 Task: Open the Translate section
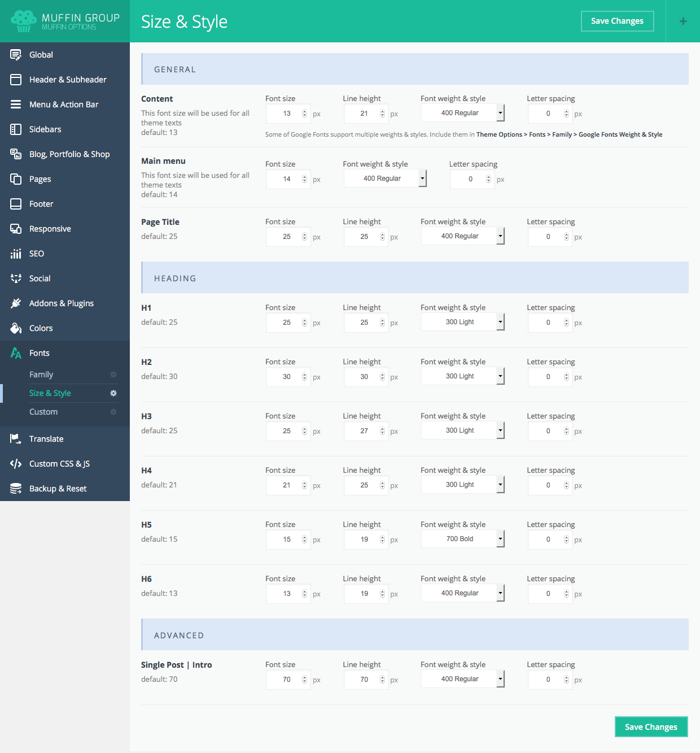tap(46, 438)
